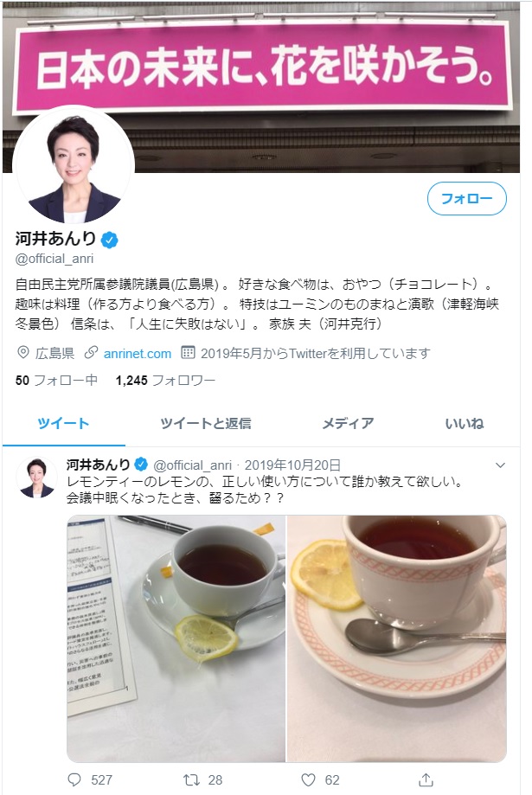532x795 pixels.
Task: View the 1,245 フォロワー list
Action: 165,381
